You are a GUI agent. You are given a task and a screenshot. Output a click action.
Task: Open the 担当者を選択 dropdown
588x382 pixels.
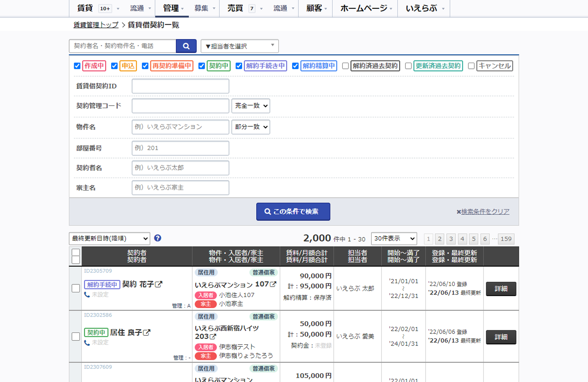[x=239, y=46]
